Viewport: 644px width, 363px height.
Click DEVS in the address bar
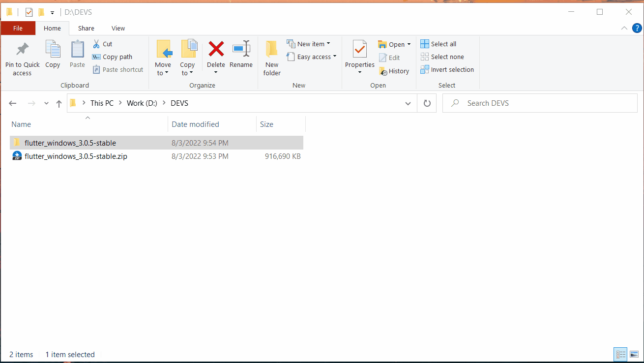click(179, 103)
